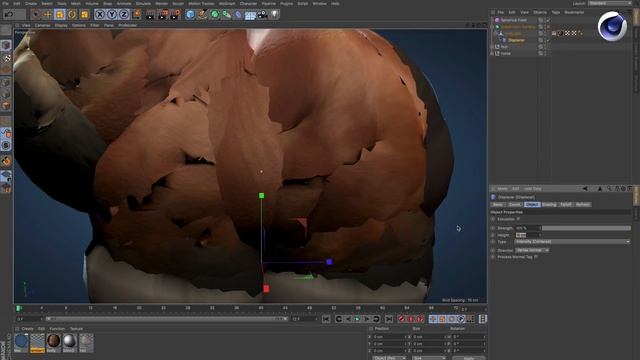Viewport: 640px width, 360px height.
Task: Switch to Basic tab in Attributes
Action: (498, 204)
